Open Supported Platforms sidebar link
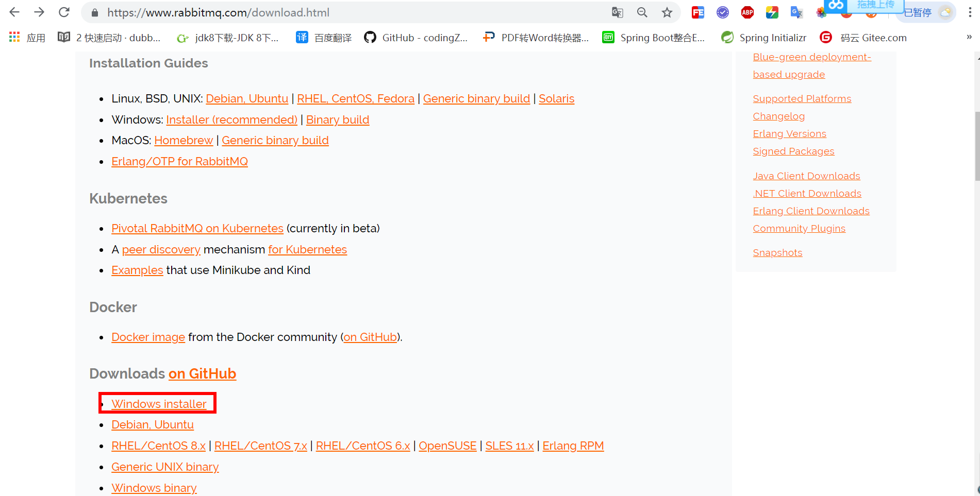 [802, 98]
